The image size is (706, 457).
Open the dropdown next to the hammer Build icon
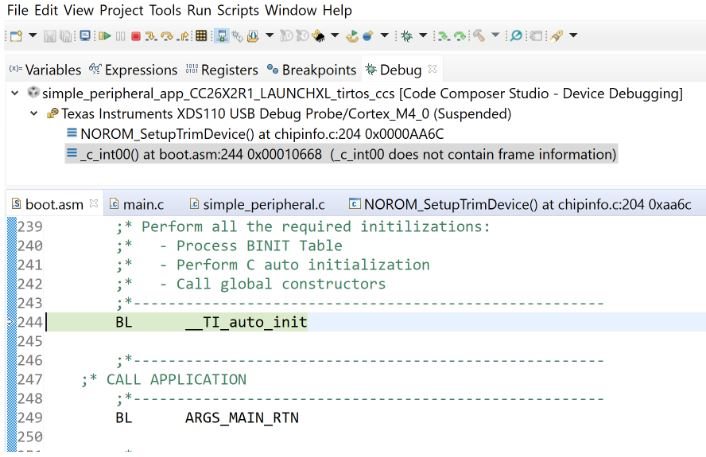(x=495, y=35)
